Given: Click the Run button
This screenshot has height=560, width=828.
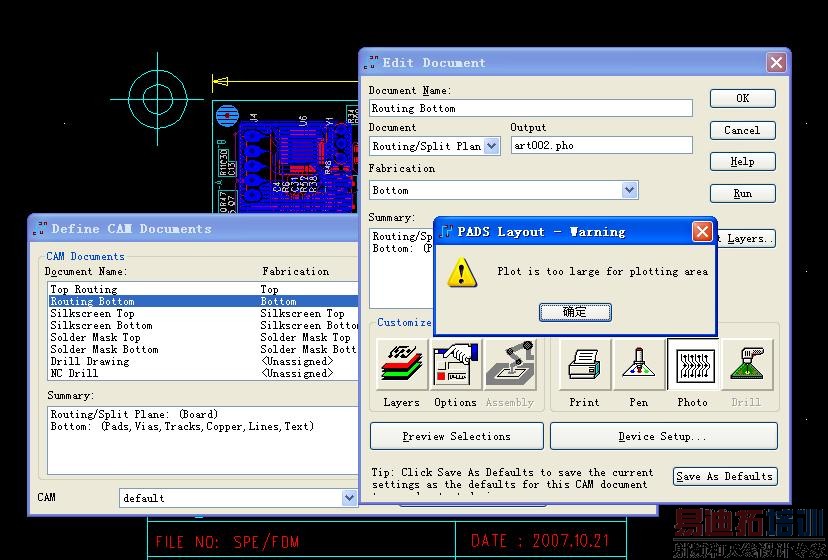Looking at the screenshot, I should (742, 193).
